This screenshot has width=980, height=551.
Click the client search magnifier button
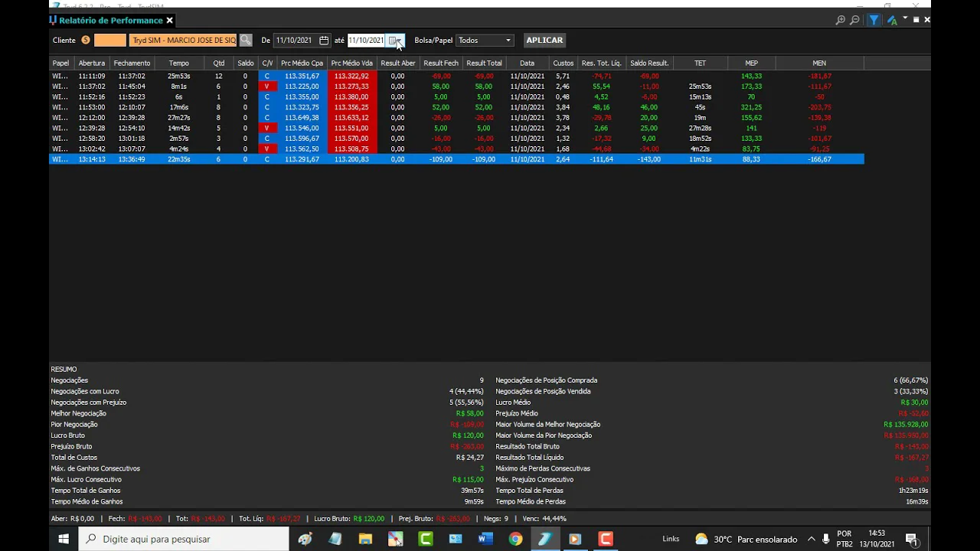tap(245, 40)
